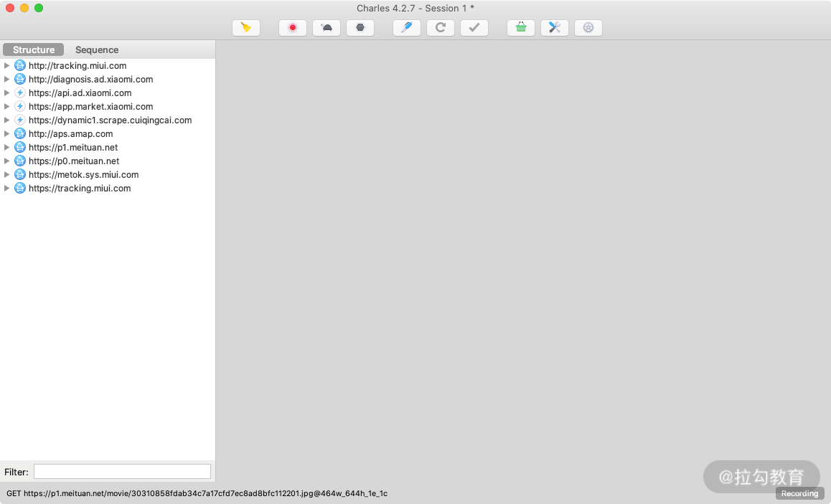Click the lightning icon for https://app.market.xiaomi.com
The height and width of the screenshot is (504, 831).
tap(20, 106)
